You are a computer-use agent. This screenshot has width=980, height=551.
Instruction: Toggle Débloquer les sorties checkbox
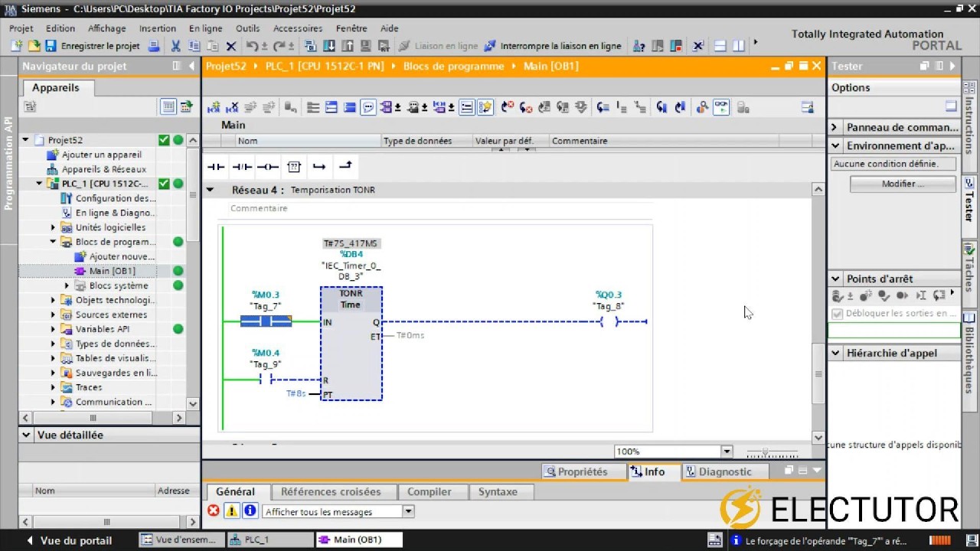click(x=838, y=314)
